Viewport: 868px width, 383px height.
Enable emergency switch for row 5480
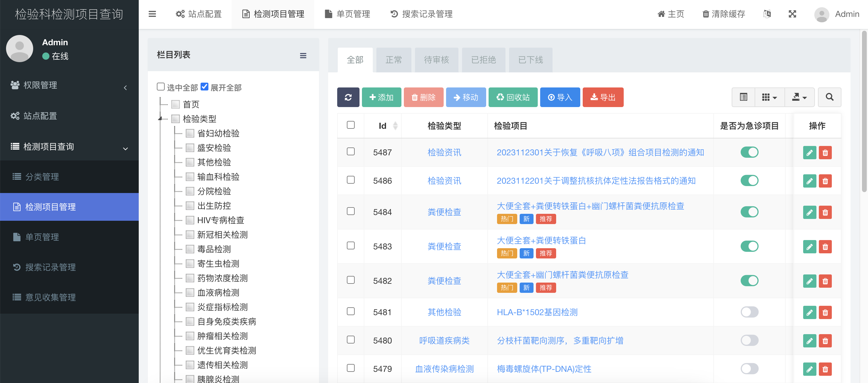[749, 340]
